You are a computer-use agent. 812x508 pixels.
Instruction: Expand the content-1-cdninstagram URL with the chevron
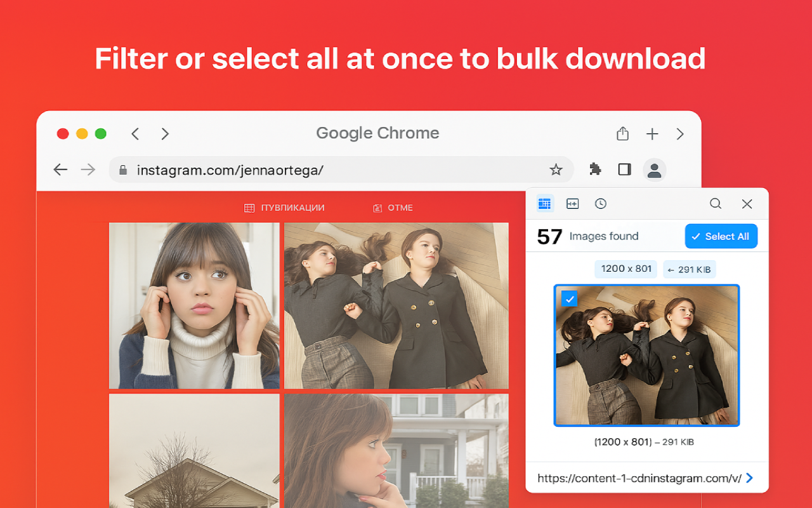(749, 478)
